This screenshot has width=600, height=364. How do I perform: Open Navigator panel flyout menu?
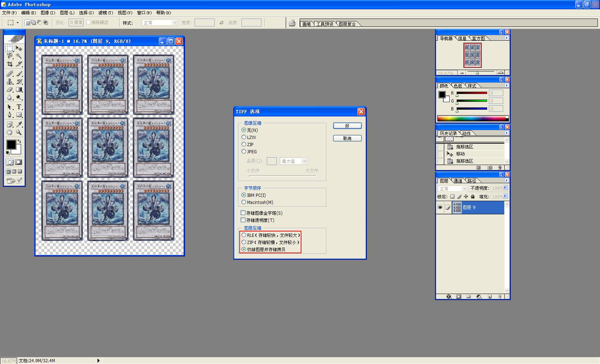coord(507,38)
